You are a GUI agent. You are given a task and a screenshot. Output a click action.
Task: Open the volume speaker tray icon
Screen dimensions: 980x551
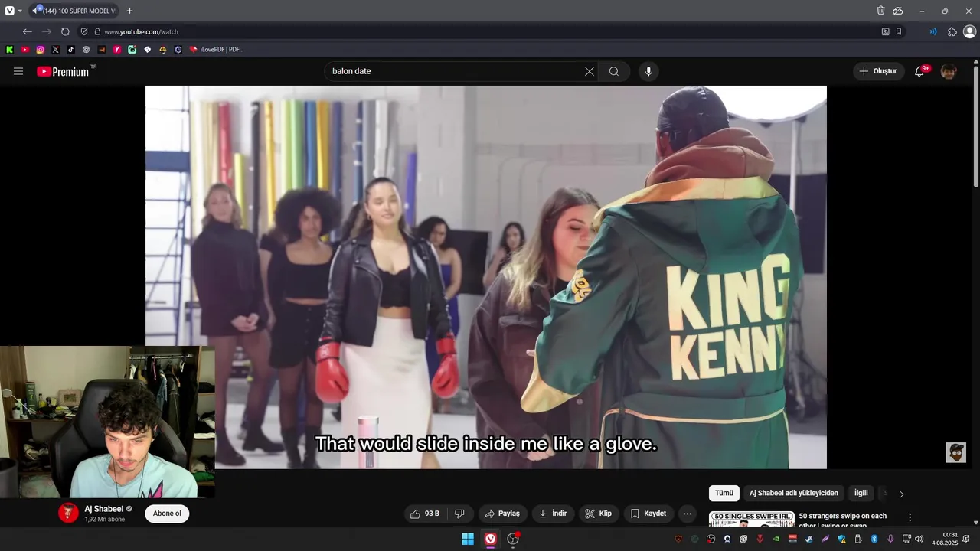click(x=919, y=539)
